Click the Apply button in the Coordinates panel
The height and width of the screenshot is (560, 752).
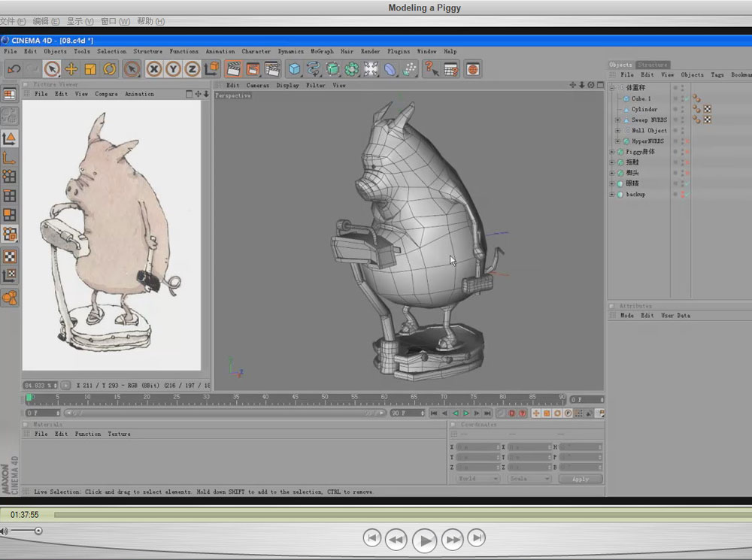[x=580, y=478]
